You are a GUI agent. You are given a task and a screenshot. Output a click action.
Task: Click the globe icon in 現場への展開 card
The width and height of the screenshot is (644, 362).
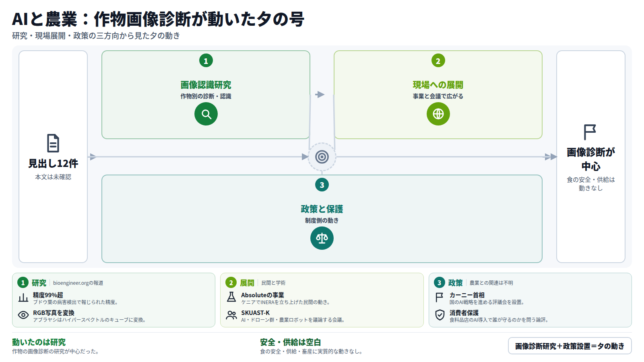(x=438, y=114)
